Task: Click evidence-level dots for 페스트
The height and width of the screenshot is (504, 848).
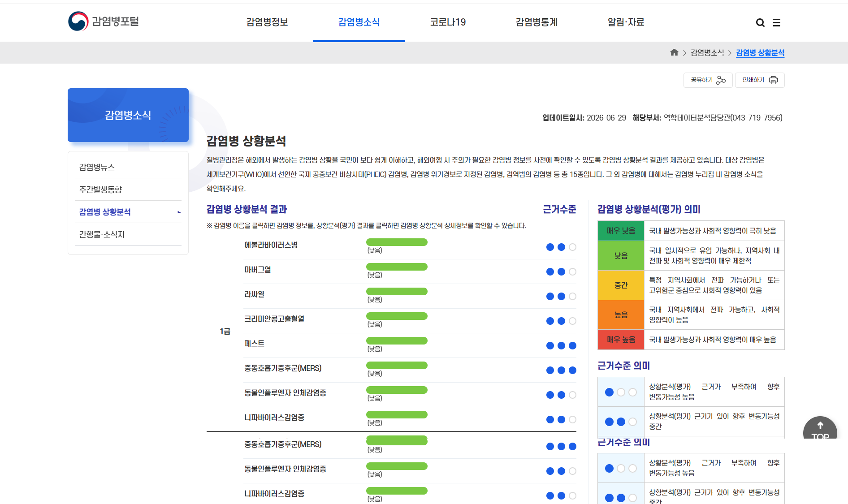Action: [561, 346]
